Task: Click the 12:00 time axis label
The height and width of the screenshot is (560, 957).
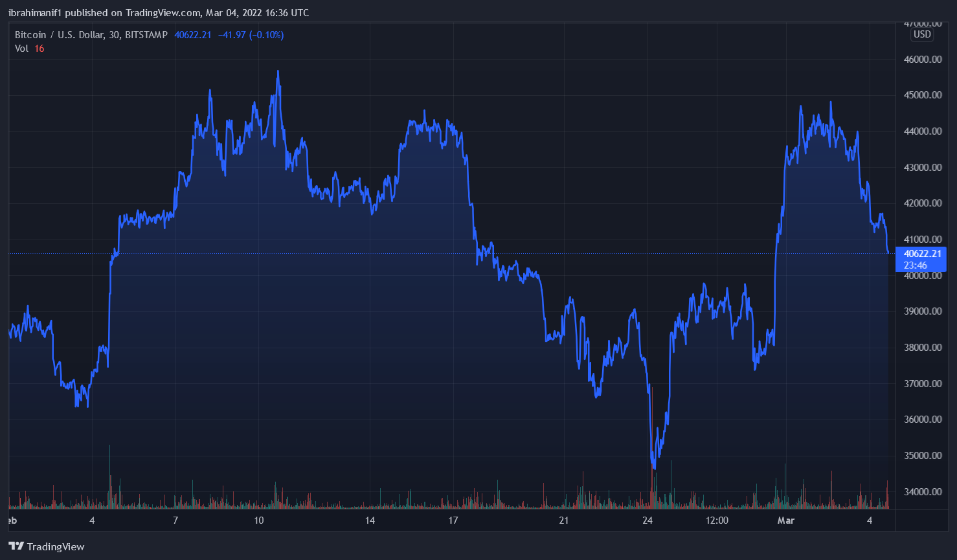Action: tap(717, 521)
